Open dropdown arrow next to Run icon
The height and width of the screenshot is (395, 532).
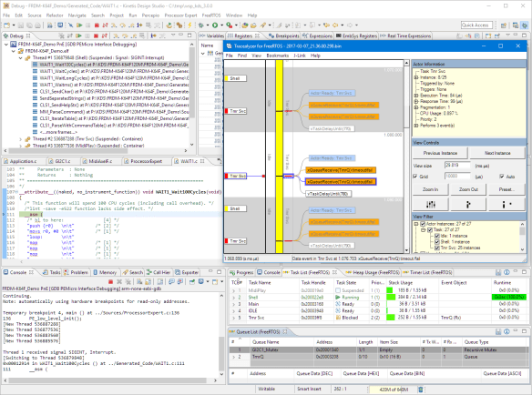pos(221,25)
